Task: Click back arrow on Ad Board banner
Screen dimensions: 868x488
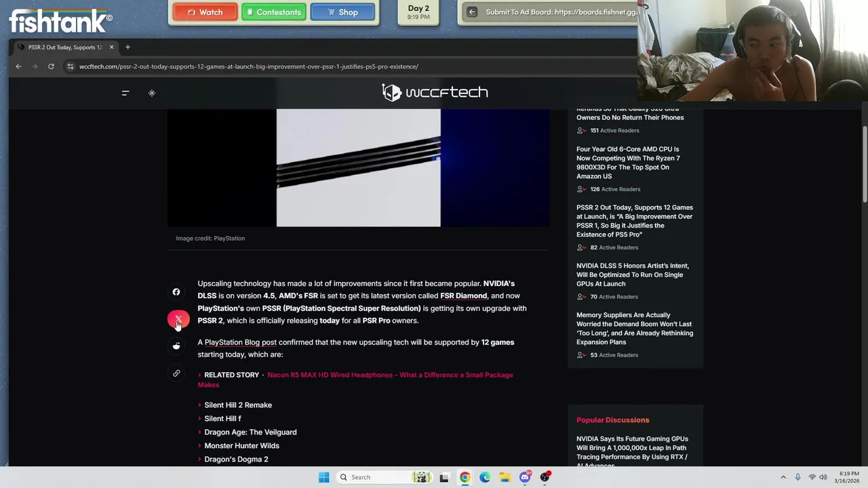Action: click(x=472, y=12)
